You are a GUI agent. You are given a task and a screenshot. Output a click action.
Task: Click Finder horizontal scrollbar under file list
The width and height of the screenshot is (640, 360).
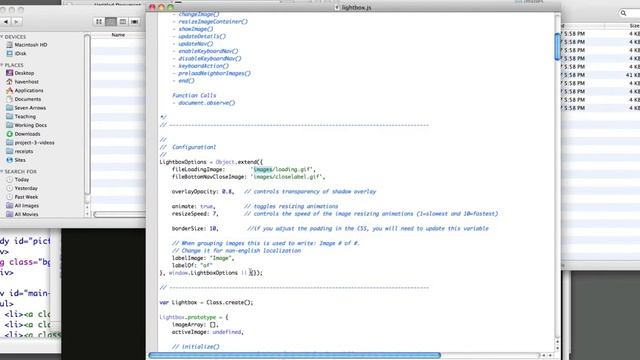click(x=119, y=214)
